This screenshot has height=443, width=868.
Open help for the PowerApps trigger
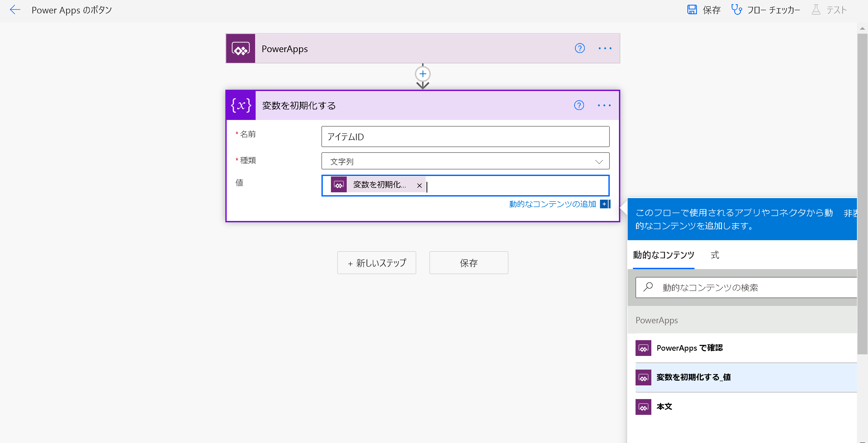579,48
